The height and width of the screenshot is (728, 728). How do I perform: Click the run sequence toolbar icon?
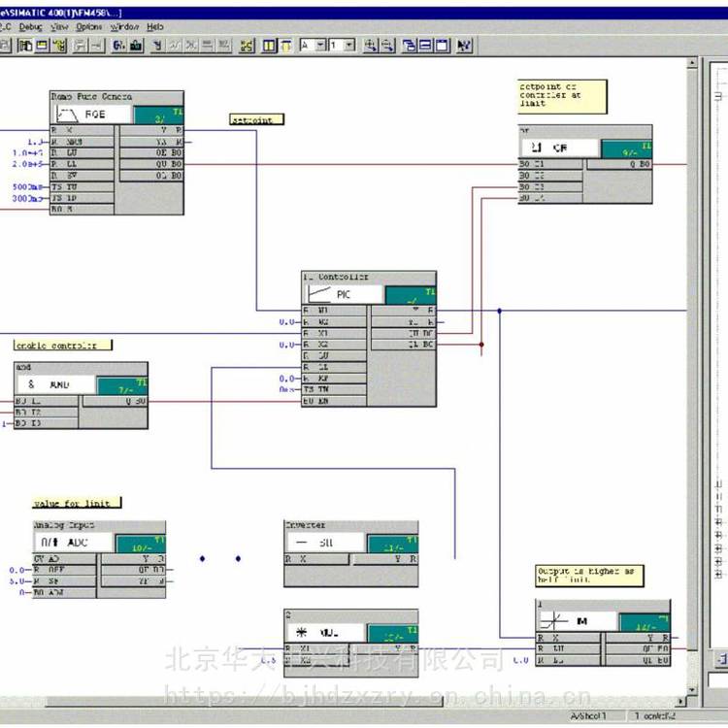pyautogui.click(x=59, y=45)
